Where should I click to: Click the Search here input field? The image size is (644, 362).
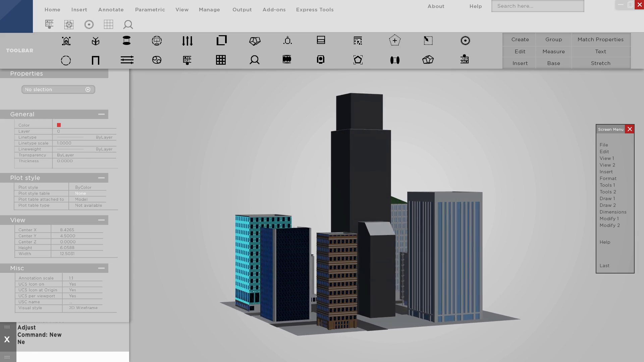coord(537,6)
